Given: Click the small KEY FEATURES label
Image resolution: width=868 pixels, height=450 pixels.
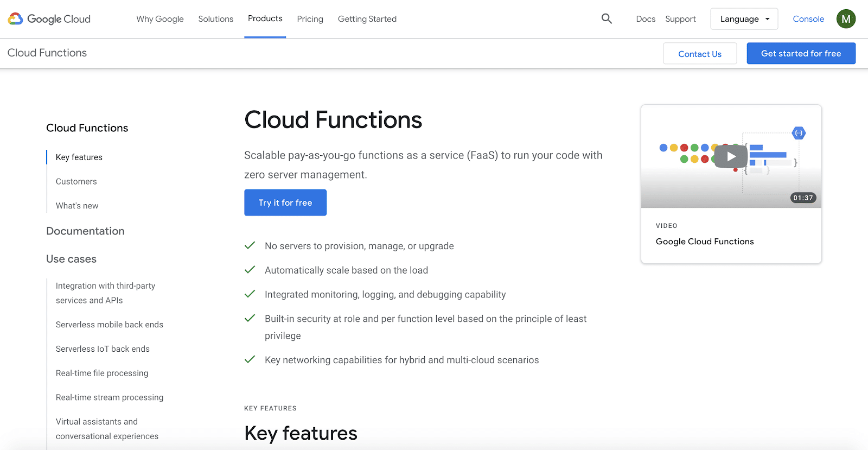Looking at the screenshot, I should point(270,408).
